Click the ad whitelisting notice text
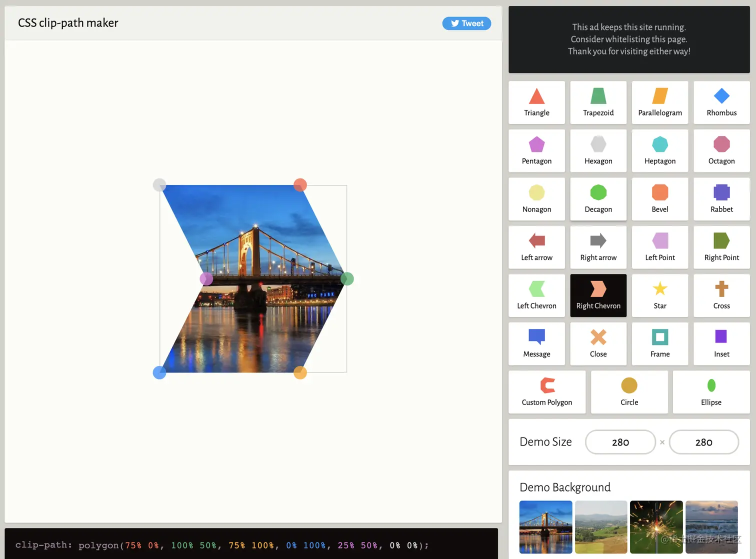This screenshot has height=559, width=756. (629, 39)
